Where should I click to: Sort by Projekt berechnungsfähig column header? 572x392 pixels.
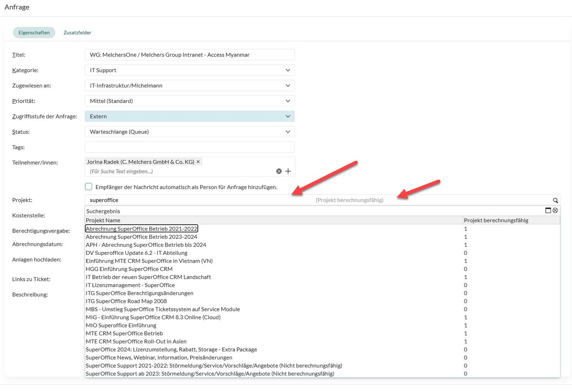511,220
